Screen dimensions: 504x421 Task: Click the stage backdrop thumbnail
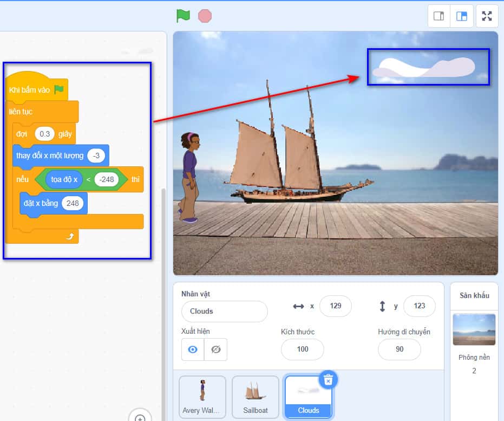coord(474,329)
